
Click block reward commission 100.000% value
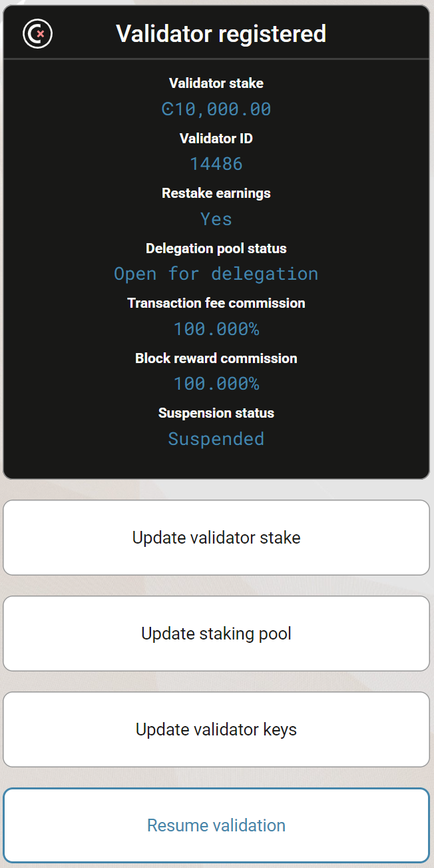click(216, 384)
